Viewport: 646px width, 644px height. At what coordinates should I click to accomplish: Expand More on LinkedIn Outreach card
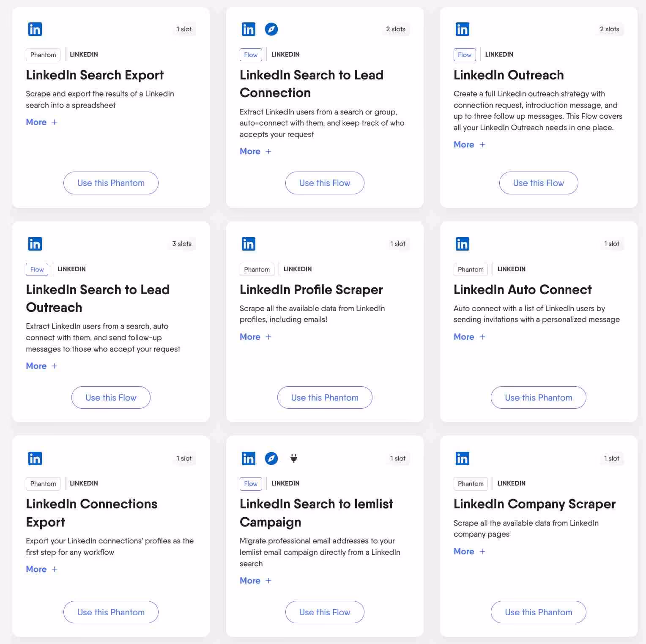tap(469, 145)
